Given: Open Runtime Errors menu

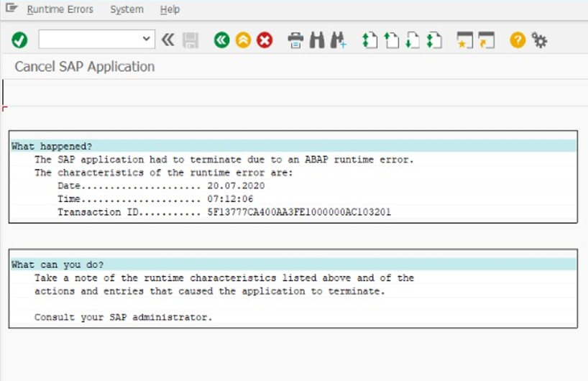Looking at the screenshot, I should [x=60, y=9].
